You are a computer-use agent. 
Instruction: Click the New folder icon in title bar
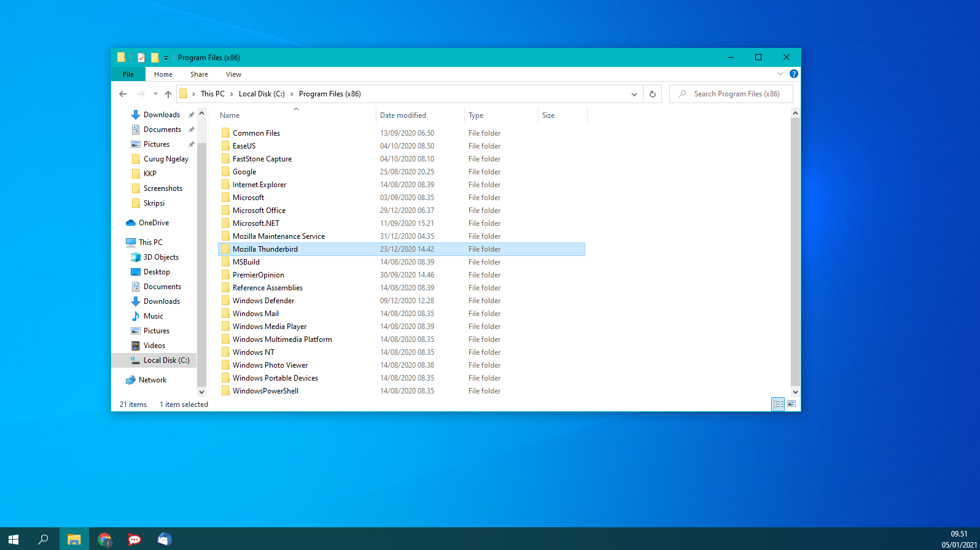pyautogui.click(x=155, y=57)
